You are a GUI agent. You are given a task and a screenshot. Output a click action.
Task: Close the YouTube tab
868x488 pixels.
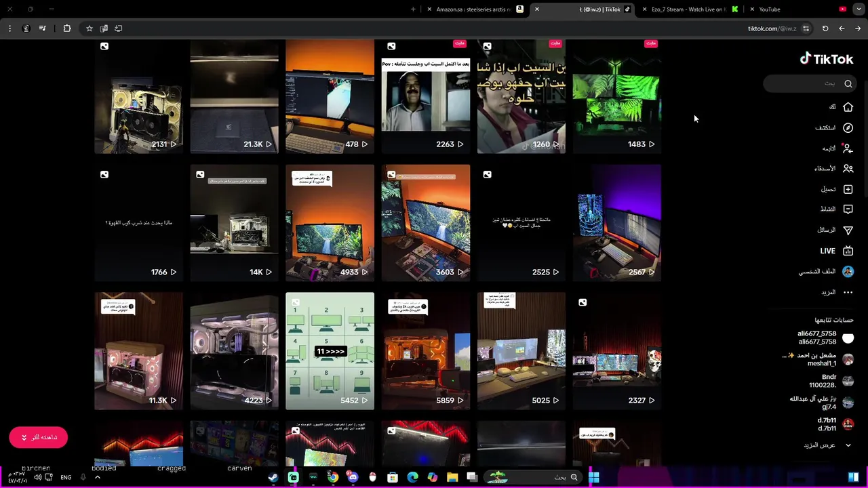[752, 9]
